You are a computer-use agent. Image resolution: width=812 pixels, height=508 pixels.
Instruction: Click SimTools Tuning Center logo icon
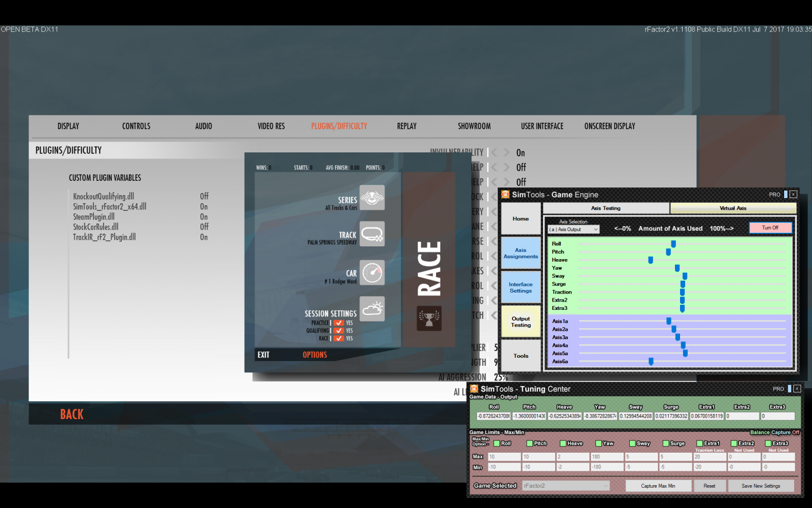(x=474, y=389)
